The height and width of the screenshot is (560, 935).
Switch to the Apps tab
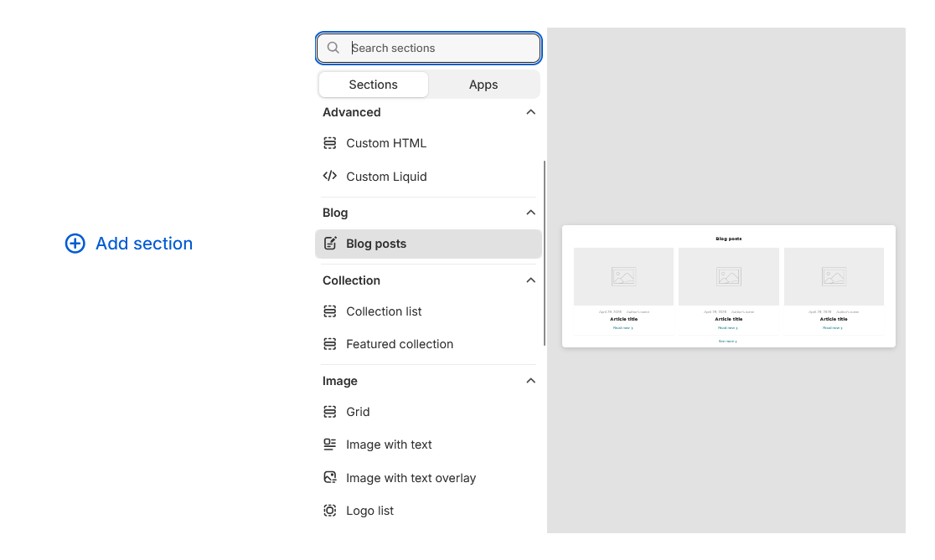point(483,85)
